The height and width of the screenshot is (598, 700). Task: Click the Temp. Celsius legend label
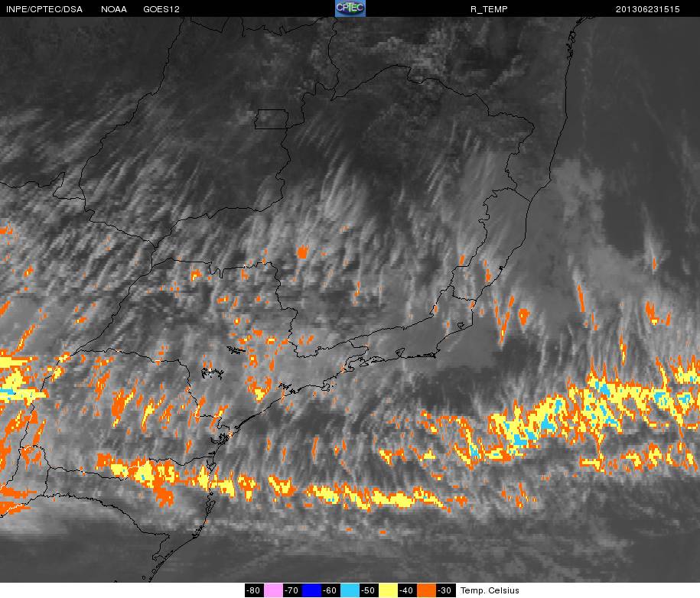point(490,590)
